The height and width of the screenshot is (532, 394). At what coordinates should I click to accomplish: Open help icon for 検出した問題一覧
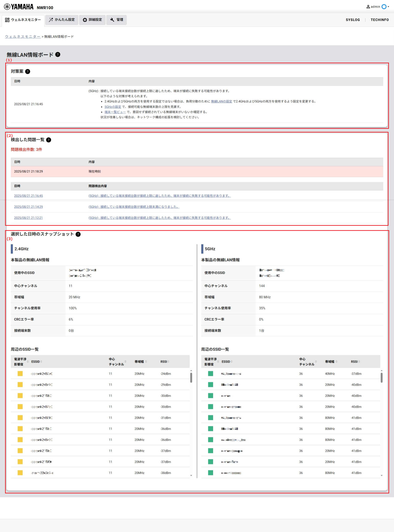tap(49, 140)
